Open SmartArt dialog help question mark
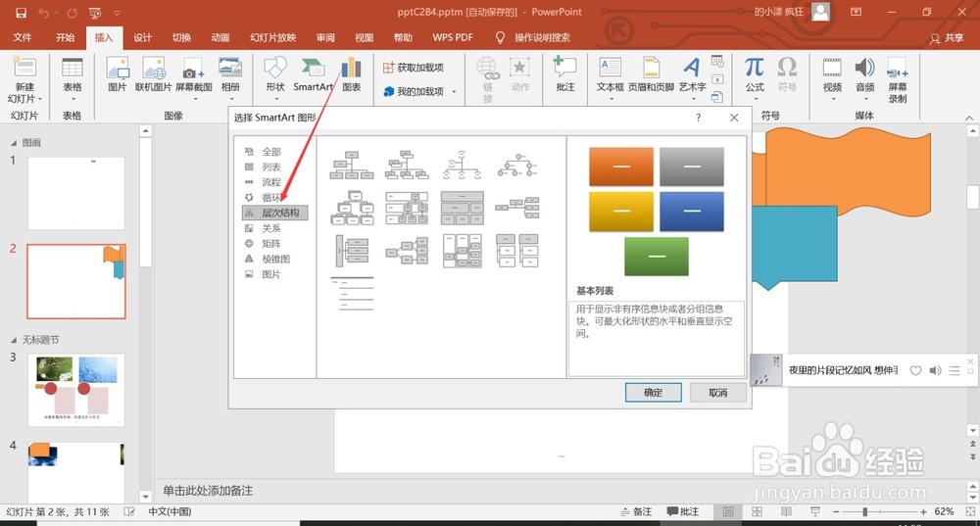Viewport: 980px width, 526px height. coord(698,118)
